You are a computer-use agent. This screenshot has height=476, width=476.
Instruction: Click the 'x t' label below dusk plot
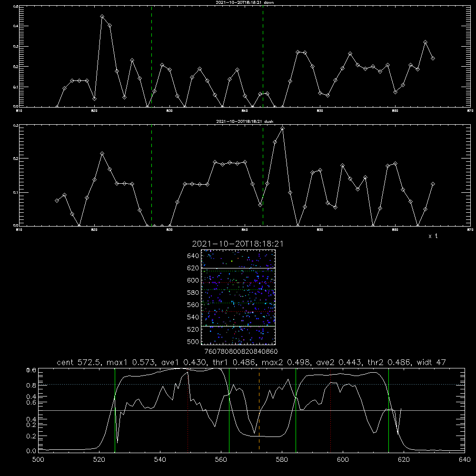(x=433, y=236)
